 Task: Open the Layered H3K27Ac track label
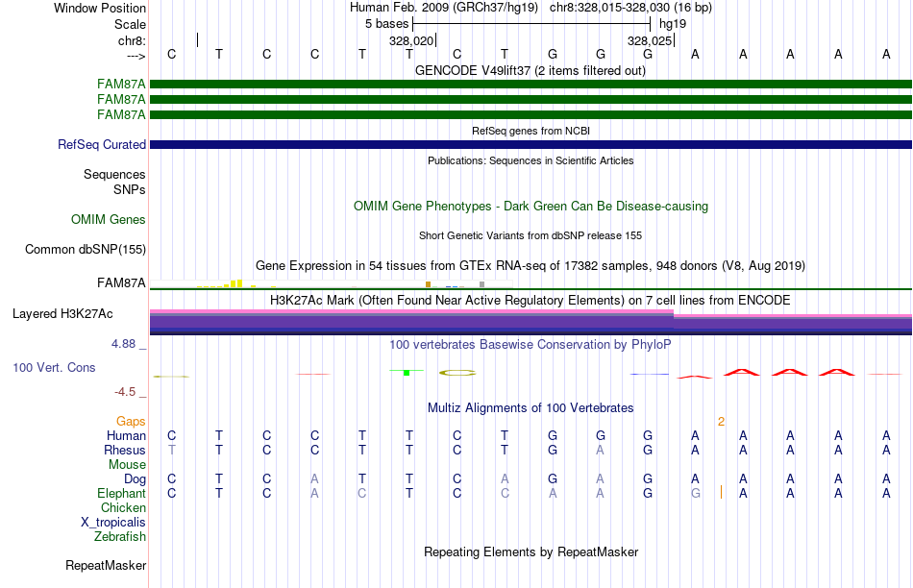[x=62, y=314]
